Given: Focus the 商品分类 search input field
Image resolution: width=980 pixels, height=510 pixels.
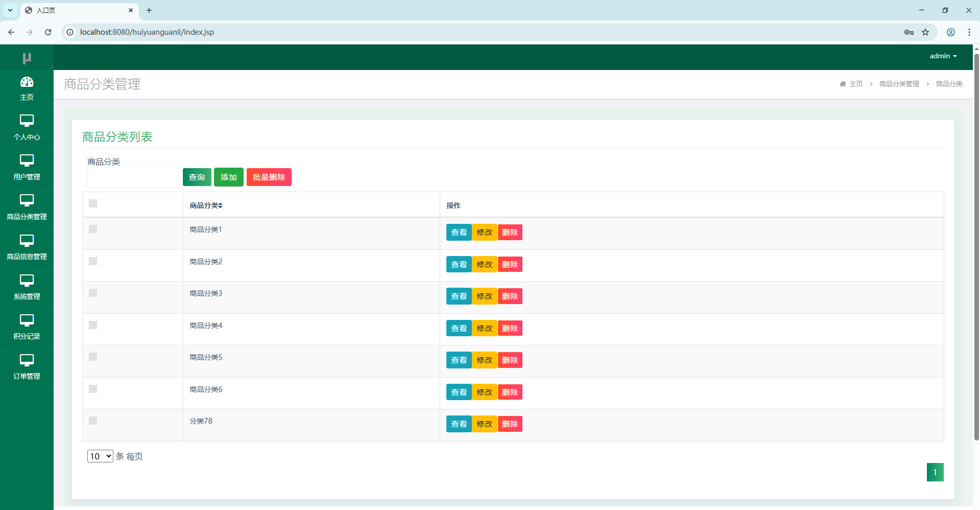Looking at the screenshot, I should click(x=133, y=177).
